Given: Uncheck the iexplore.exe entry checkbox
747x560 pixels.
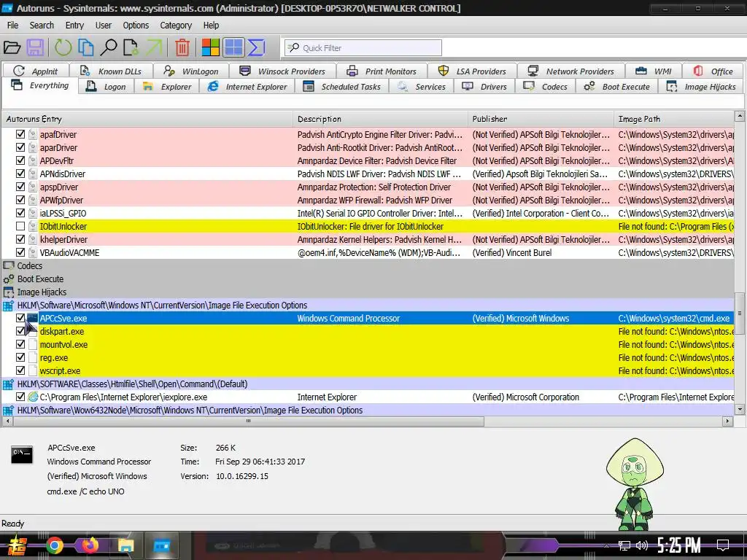Looking at the screenshot, I should click(20, 397).
